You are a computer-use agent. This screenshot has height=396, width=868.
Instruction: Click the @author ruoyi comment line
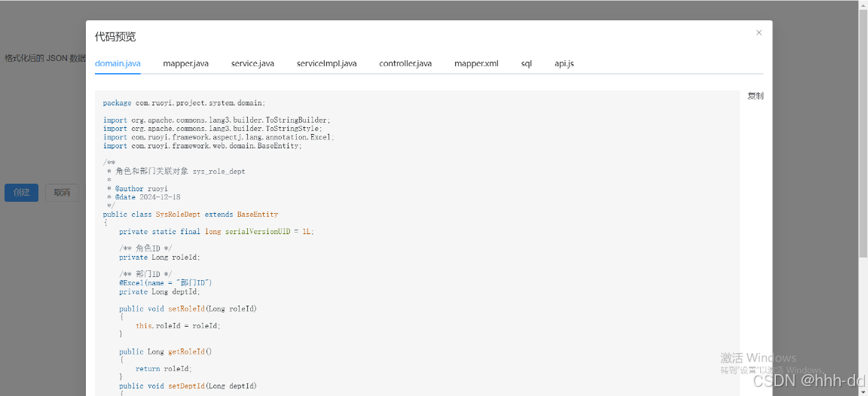coord(137,189)
